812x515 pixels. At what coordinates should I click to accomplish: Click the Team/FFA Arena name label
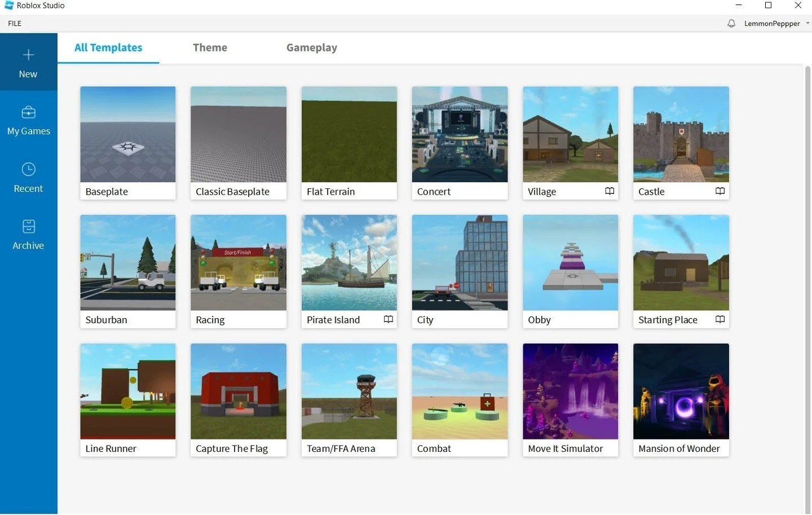click(341, 448)
